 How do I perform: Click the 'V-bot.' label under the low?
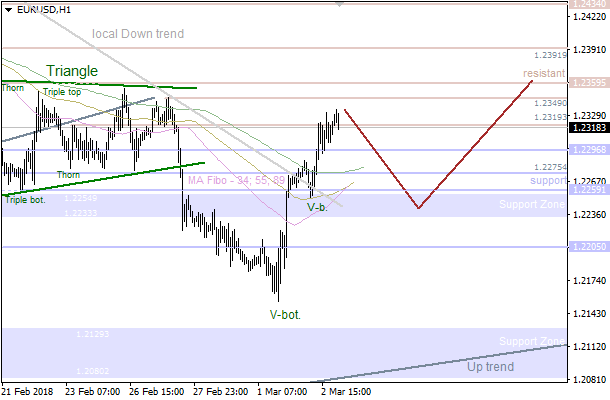click(x=285, y=314)
